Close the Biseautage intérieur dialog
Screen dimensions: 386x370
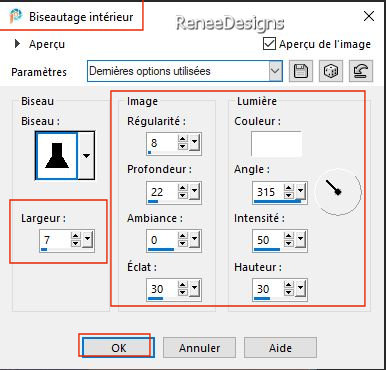pyautogui.click(x=369, y=16)
